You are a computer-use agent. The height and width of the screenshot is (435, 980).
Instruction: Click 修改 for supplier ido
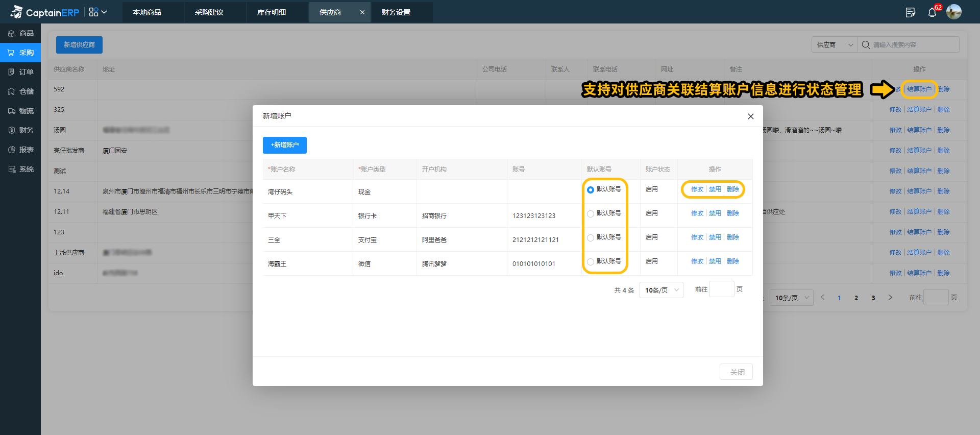(x=895, y=273)
